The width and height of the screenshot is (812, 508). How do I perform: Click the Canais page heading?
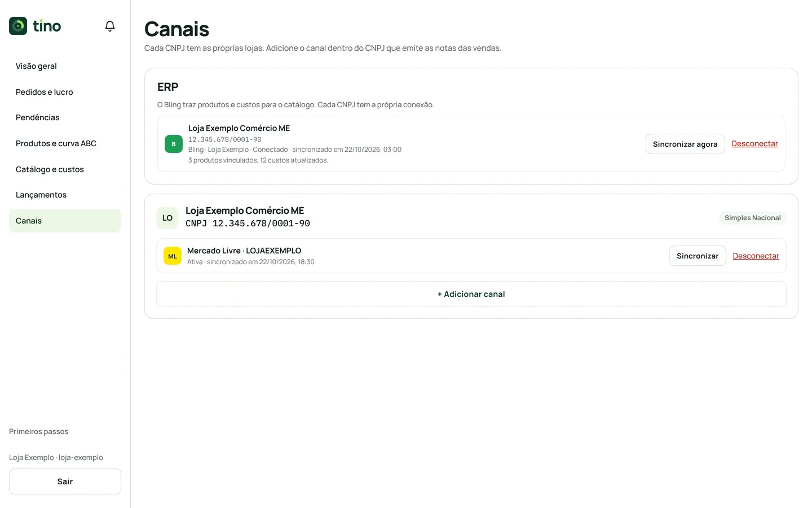(176, 29)
